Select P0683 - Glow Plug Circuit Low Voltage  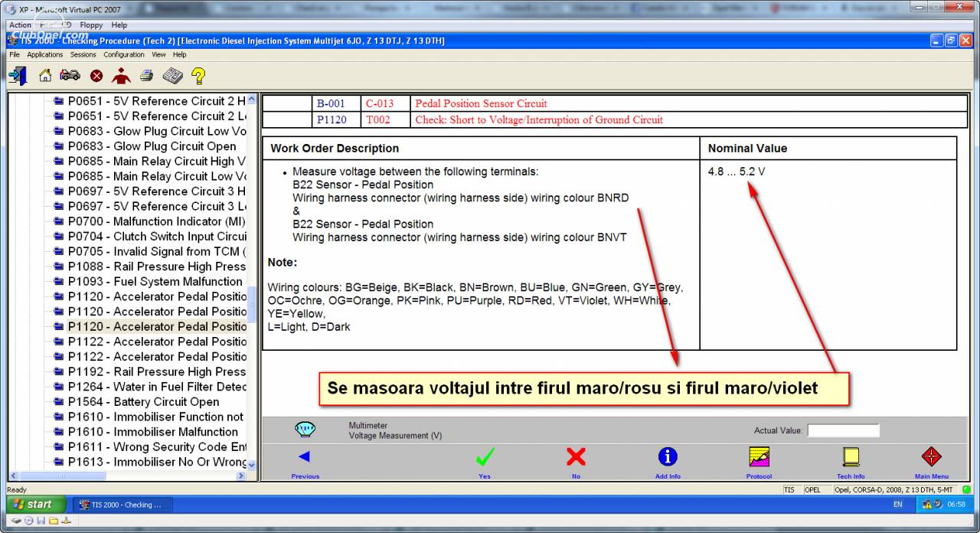(157, 131)
